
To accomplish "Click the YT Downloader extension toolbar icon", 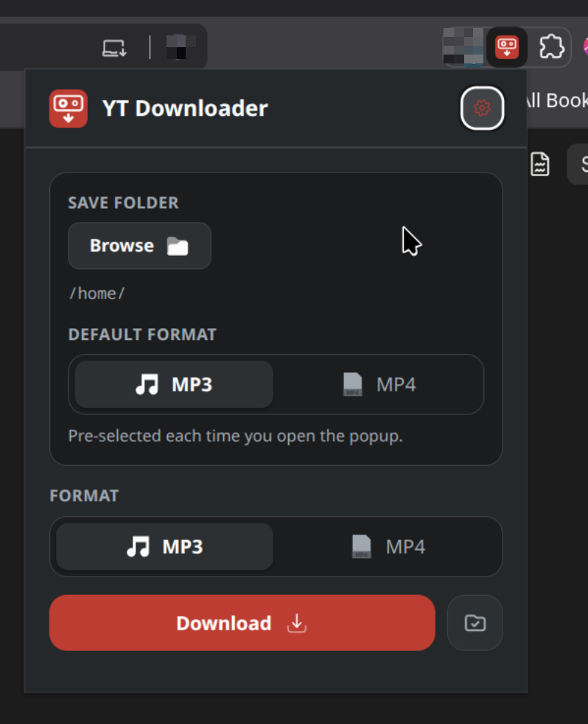I will [507, 47].
